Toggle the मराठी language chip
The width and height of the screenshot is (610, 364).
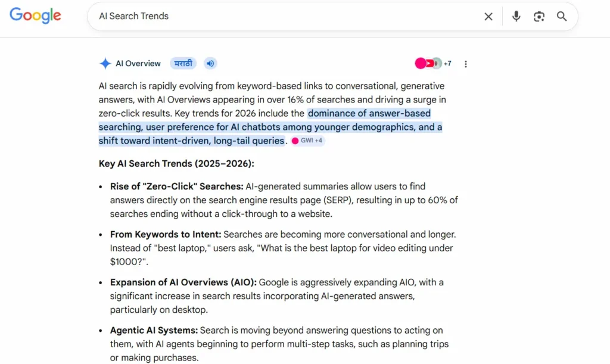tap(183, 64)
